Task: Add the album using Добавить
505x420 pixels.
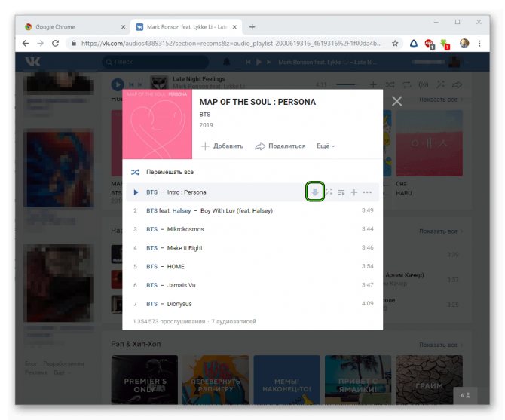Action: point(222,146)
